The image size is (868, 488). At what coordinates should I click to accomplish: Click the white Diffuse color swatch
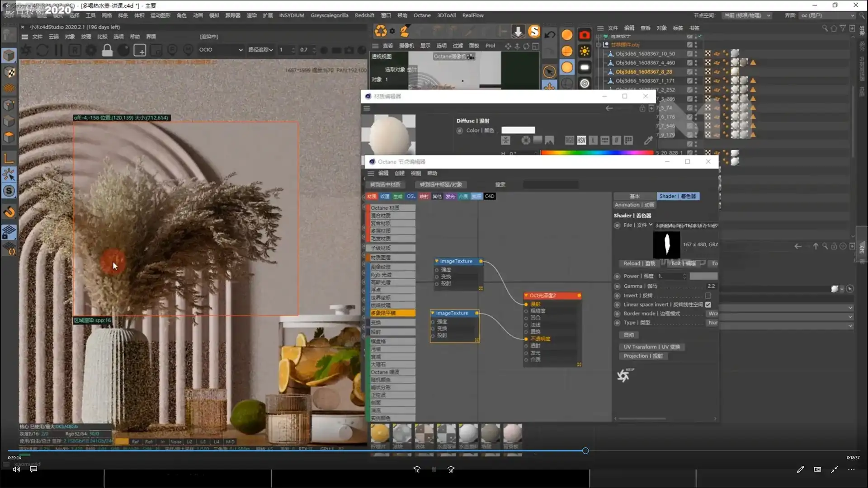518,131
